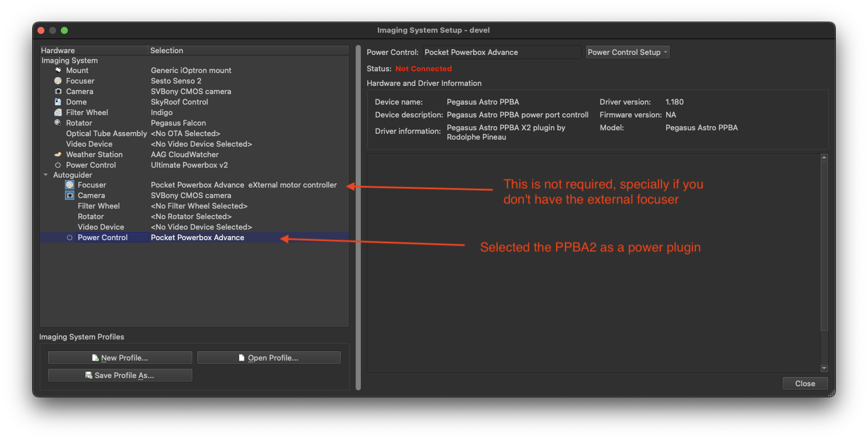Click the Selection column header
This screenshot has width=868, height=440.
pyautogui.click(x=249, y=50)
